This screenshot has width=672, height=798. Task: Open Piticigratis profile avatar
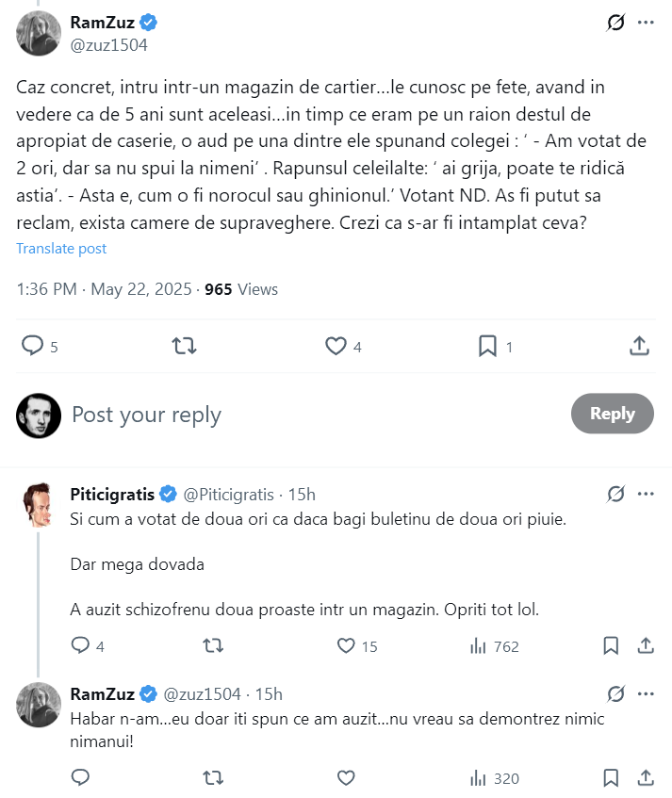(x=38, y=505)
